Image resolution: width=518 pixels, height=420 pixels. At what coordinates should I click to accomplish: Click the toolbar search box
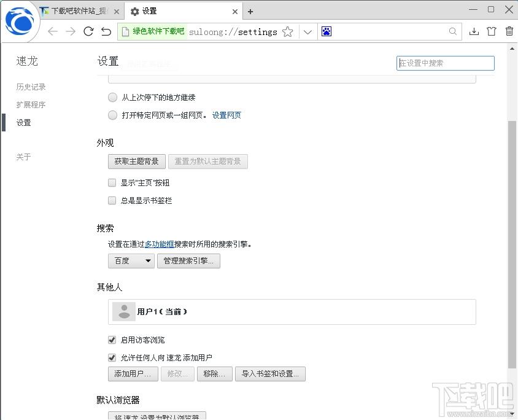pyautogui.click(x=390, y=32)
